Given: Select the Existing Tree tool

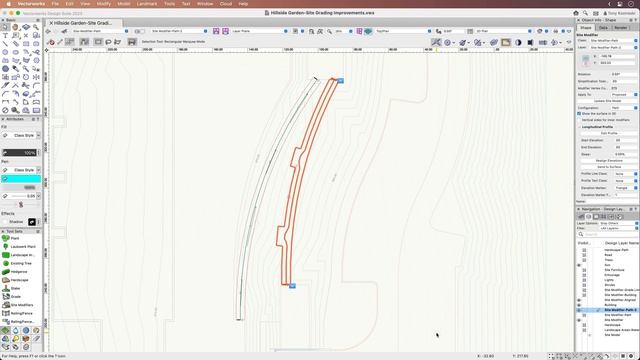Looking at the screenshot, I should (x=18, y=263).
